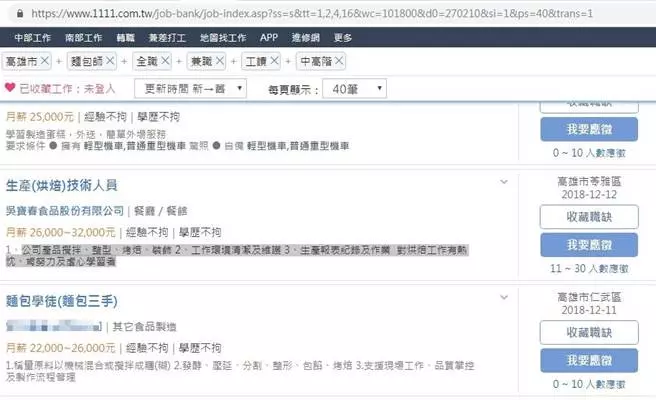This screenshot has height=400, width=656.
Task: Open 中部工作 in navigation bar
Action: (33, 38)
